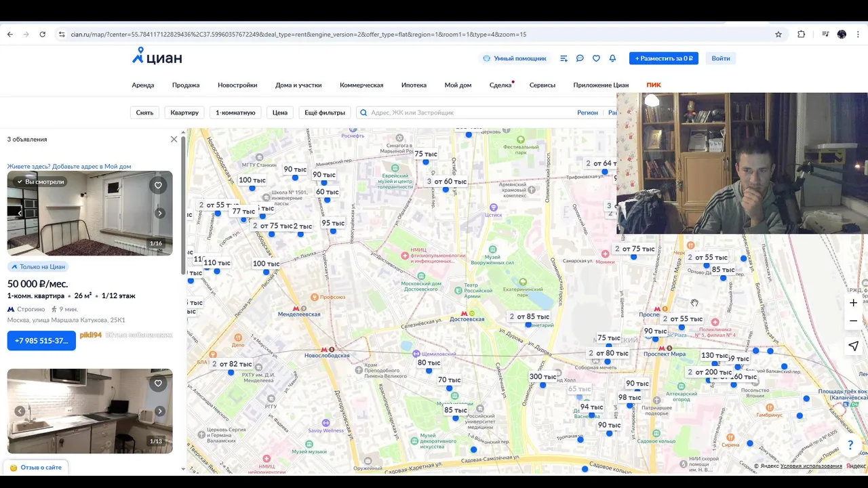
Task: Open messages chat icon in header
Action: 580,58
